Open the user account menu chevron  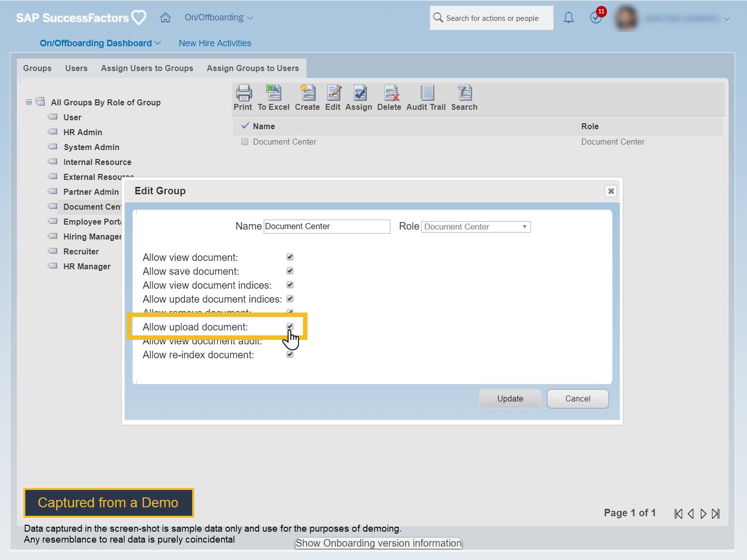click(727, 19)
